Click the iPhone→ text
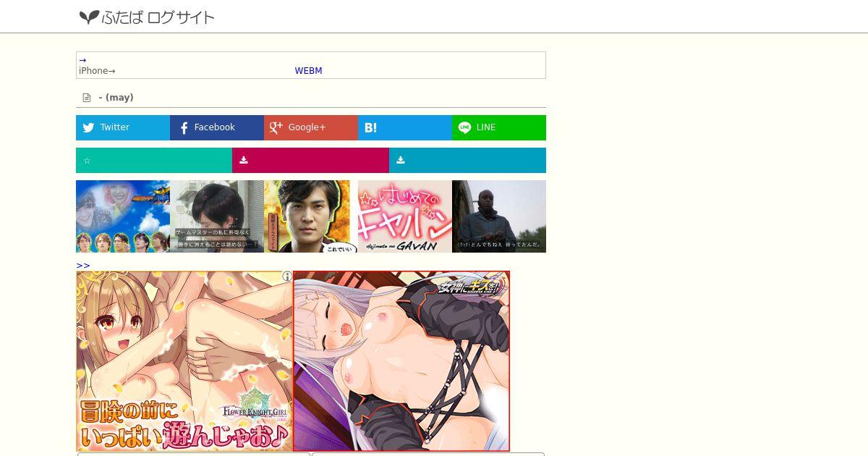 pos(97,71)
